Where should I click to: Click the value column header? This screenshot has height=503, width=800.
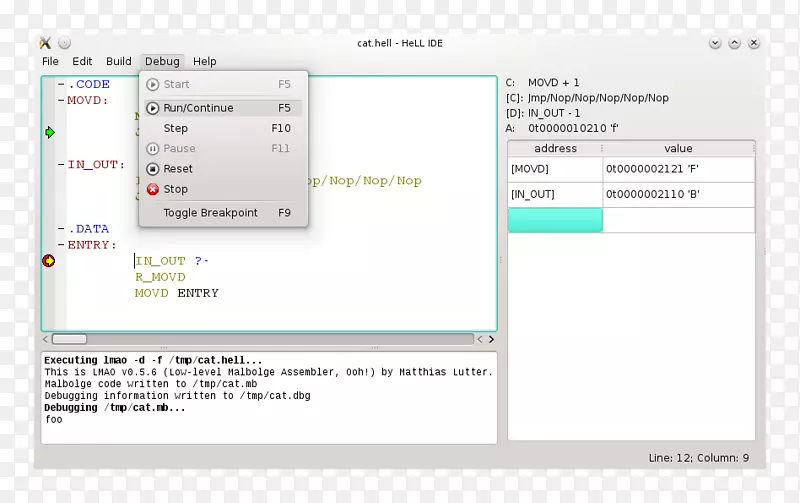(x=678, y=148)
